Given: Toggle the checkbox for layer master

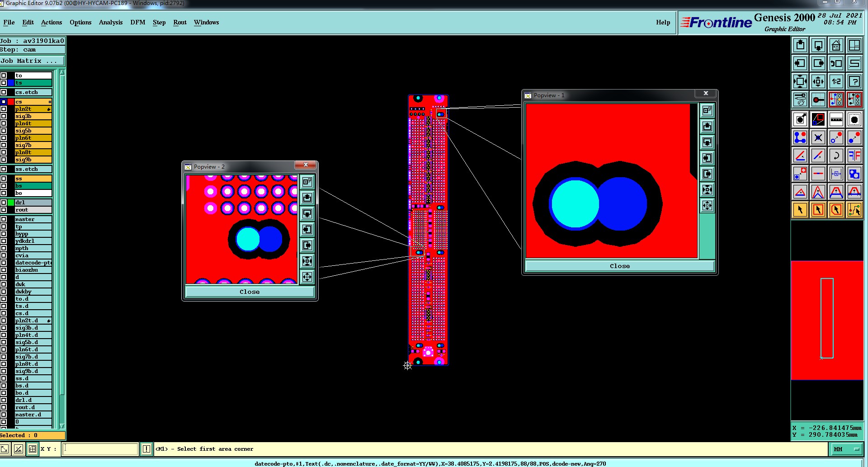Looking at the screenshot, I should click(x=4, y=219).
